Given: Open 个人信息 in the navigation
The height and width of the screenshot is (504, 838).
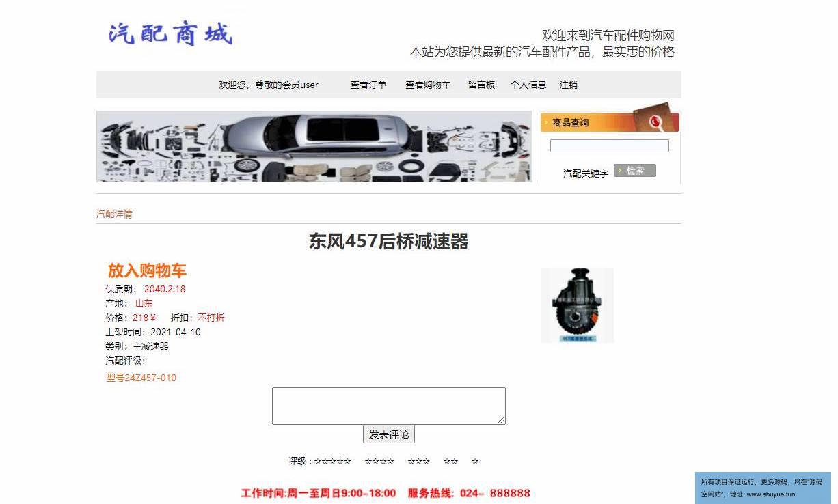Looking at the screenshot, I should (x=528, y=85).
